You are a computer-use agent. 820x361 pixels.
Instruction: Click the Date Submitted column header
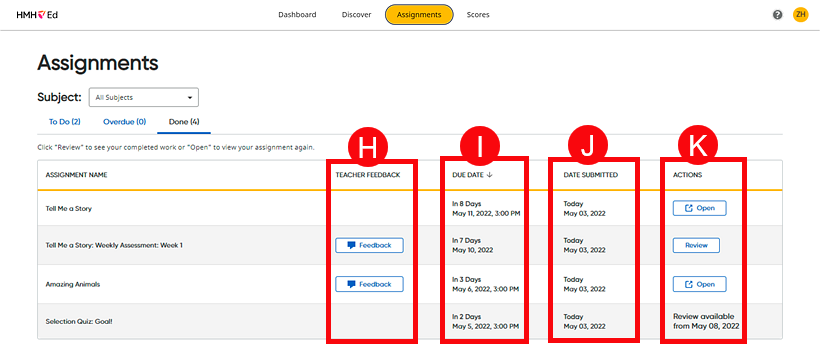pyautogui.click(x=590, y=175)
